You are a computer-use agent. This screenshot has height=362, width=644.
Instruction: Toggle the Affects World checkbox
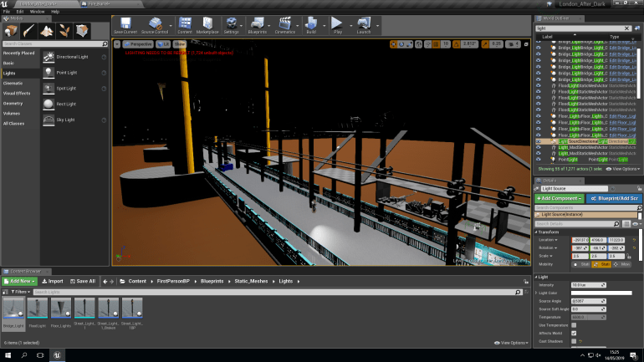point(574,333)
